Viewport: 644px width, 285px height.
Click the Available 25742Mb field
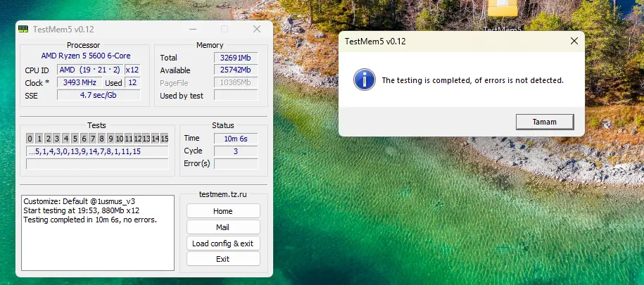pyautogui.click(x=236, y=70)
